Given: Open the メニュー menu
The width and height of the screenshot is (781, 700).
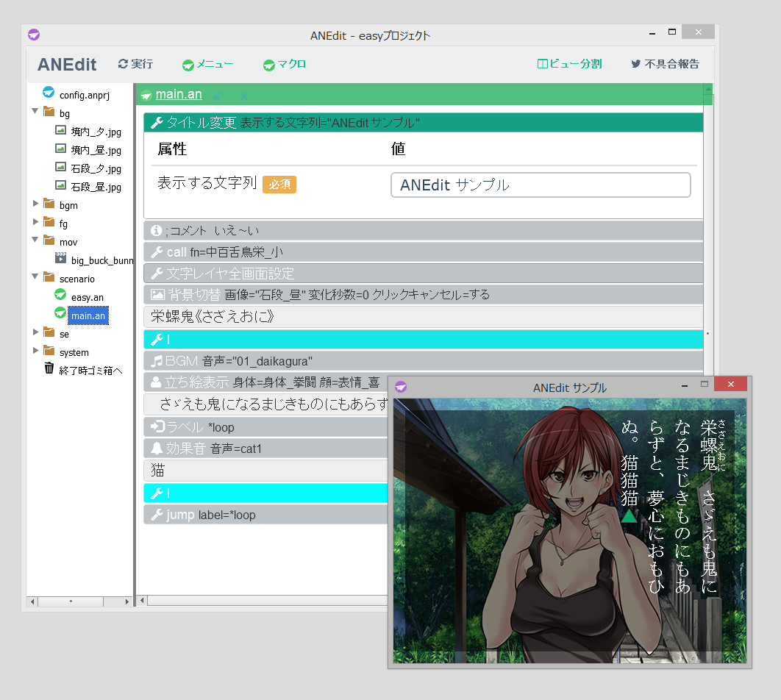Looking at the screenshot, I should (x=207, y=64).
